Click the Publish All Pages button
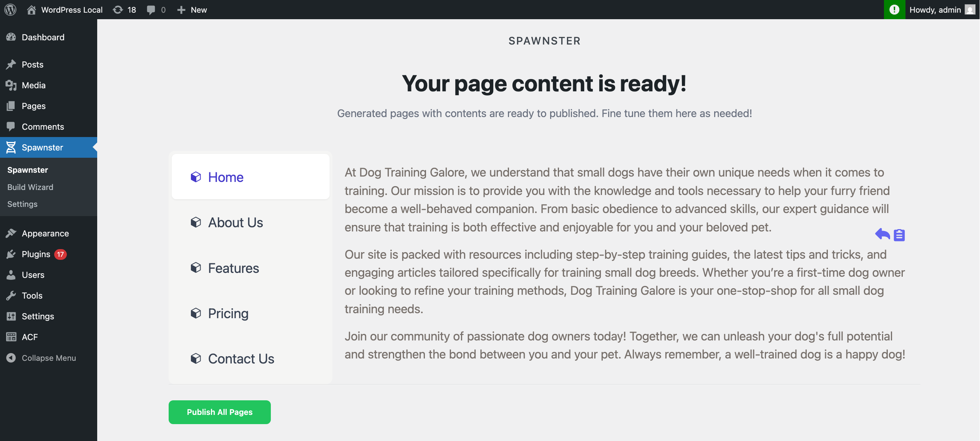 click(x=220, y=412)
